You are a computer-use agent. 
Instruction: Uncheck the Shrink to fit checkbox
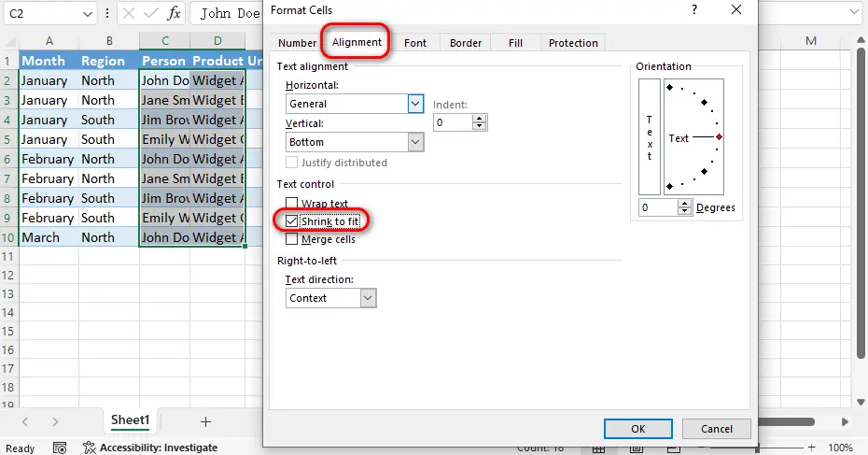click(292, 221)
